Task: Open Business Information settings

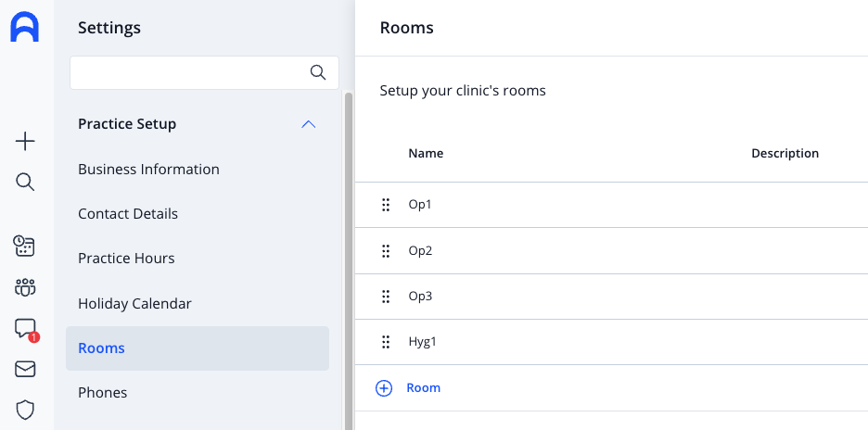Action: click(x=148, y=169)
